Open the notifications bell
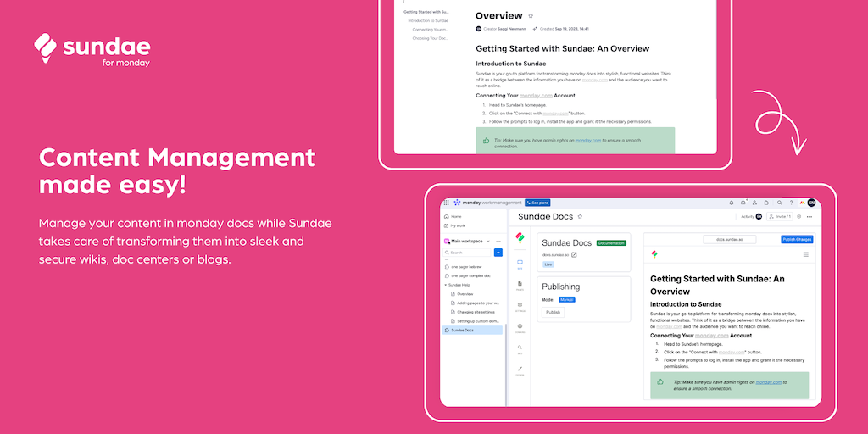This screenshot has width=868, height=434. (x=731, y=203)
